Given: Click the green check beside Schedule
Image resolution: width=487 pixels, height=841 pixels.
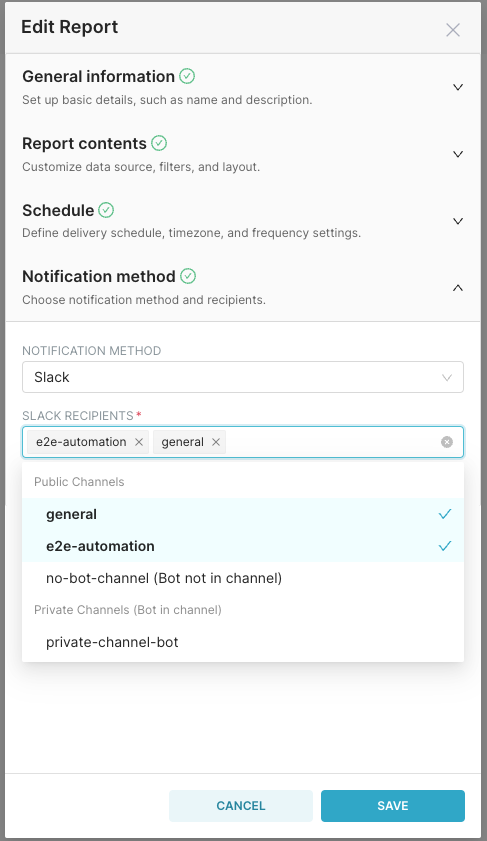Looking at the screenshot, I should point(106,210).
